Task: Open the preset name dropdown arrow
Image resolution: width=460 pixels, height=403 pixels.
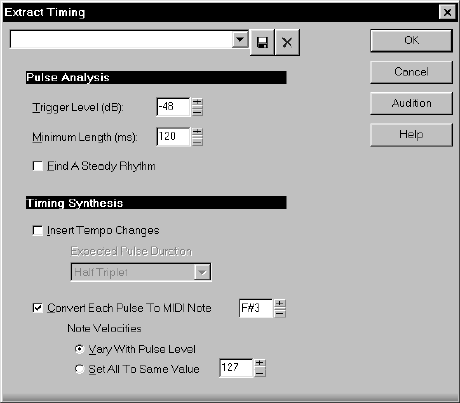Action: click(x=240, y=40)
